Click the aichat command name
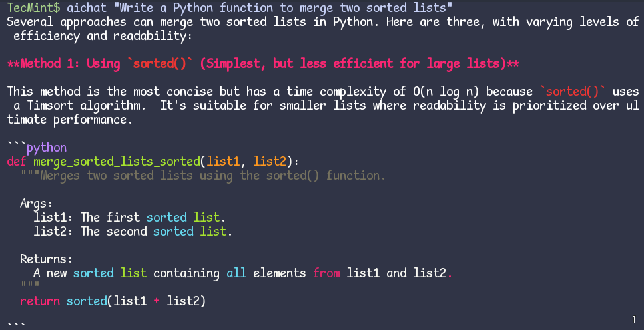 click(x=87, y=8)
